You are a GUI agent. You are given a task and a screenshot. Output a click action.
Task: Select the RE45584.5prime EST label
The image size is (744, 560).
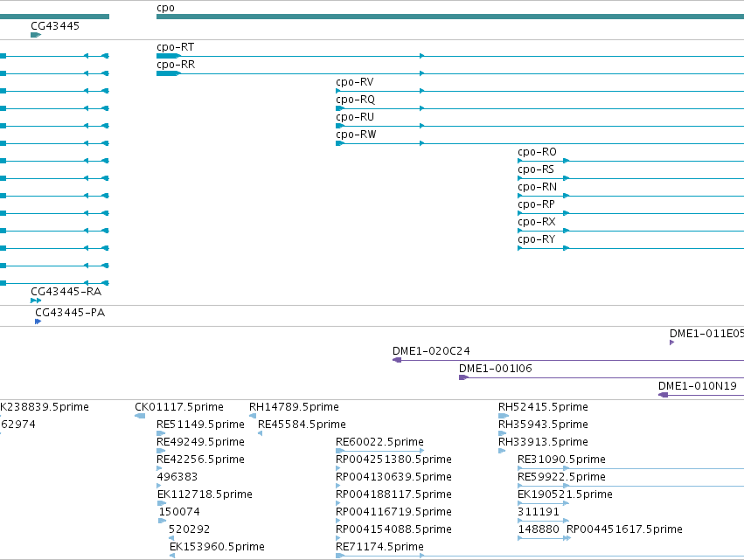(302, 425)
